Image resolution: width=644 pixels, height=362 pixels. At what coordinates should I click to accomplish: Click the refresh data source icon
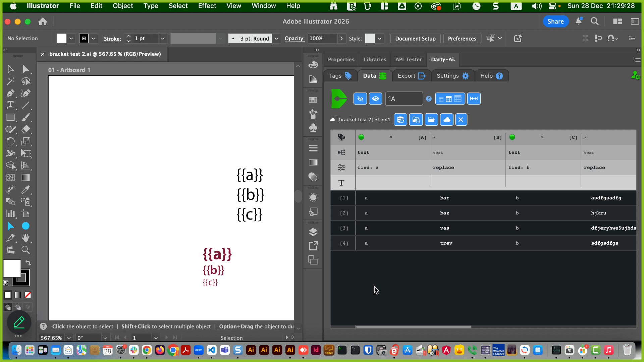[400, 120]
